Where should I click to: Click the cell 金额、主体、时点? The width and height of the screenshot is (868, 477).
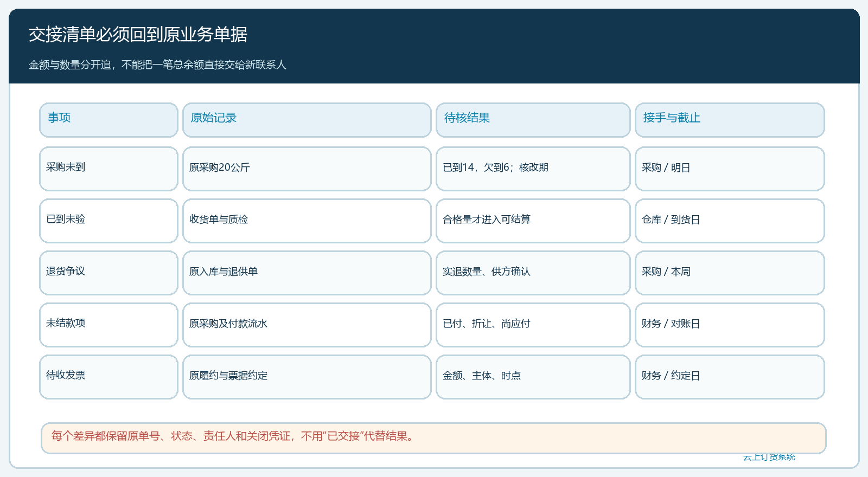tap(533, 377)
